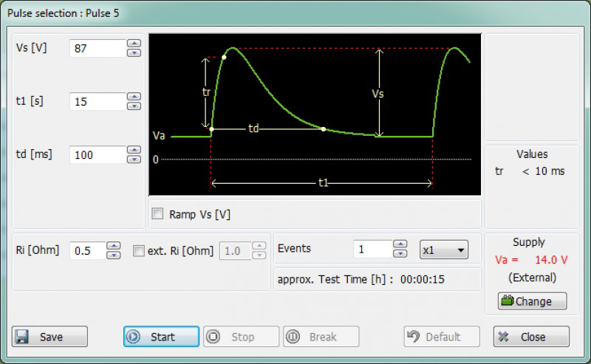Click the ext. Ri field showing 1.0

[235, 250]
